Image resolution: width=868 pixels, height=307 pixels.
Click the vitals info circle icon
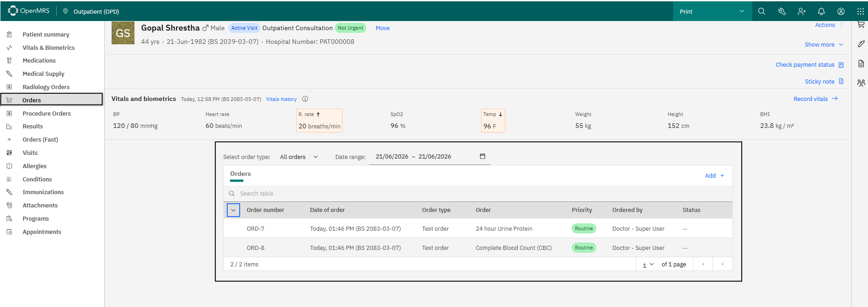(x=305, y=99)
